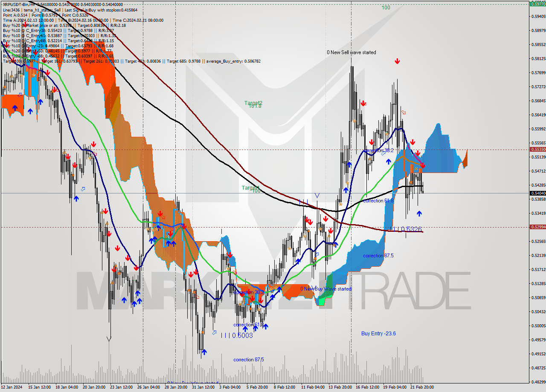Click the red 0.5299 price tag on the axis
Image resolution: width=546 pixels, height=392 pixels.
(537, 227)
